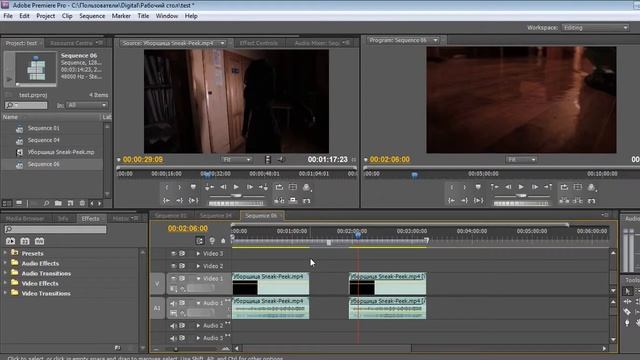Toggle Sync Lock on Video 3 track
Screen dimensions: 640x360
point(182,253)
